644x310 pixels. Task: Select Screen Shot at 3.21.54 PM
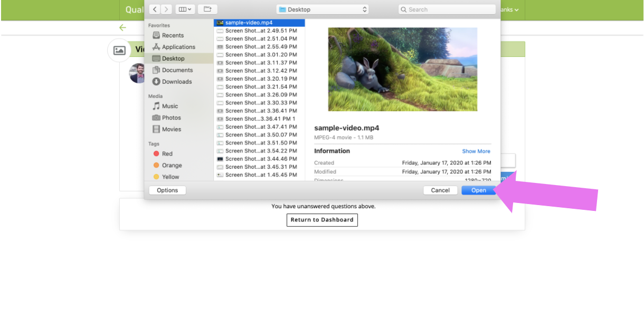point(259,86)
